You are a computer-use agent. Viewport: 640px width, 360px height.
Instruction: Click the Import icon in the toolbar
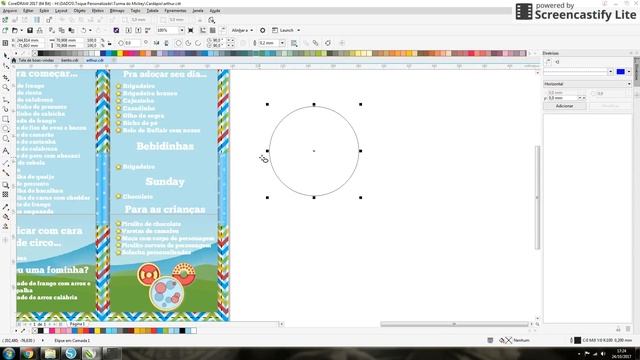click(x=128, y=30)
